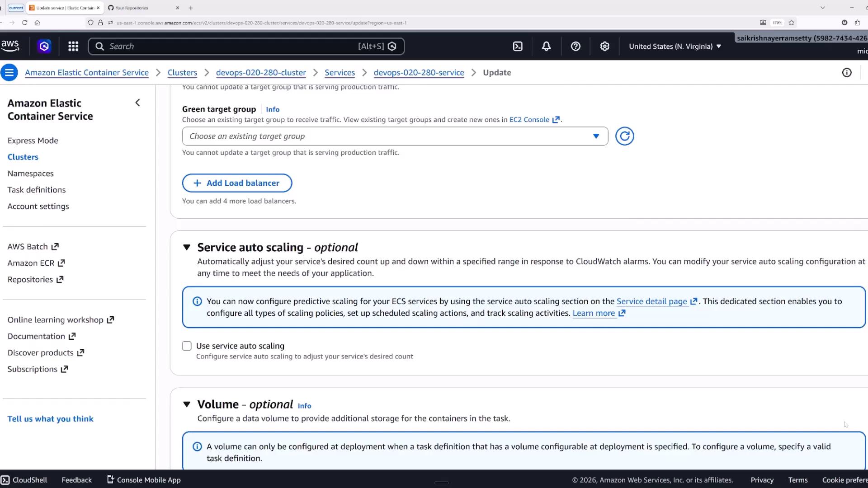Open Tell us what you think link

pyautogui.click(x=50, y=419)
